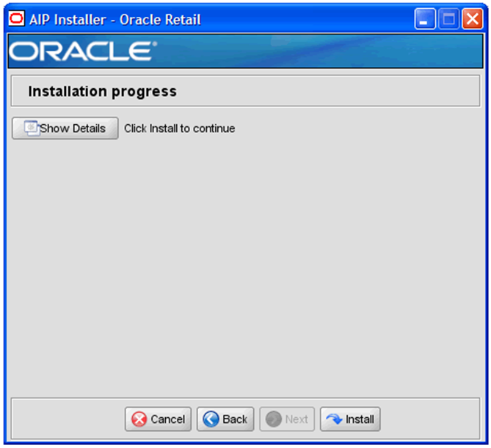Select the 'Click Install to continue' text
491x448 pixels.
[x=179, y=129]
